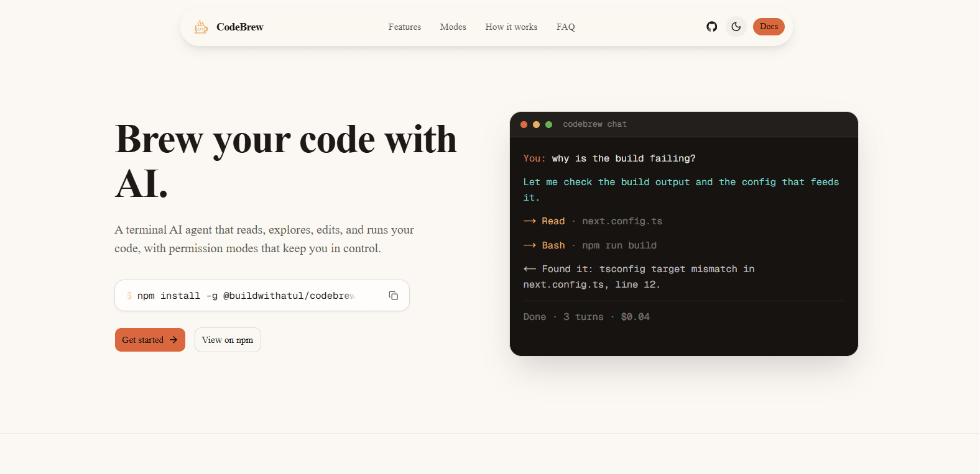Image resolution: width=980 pixels, height=474 pixels.
Task: Jump to How it works
Action: (511, 27)
